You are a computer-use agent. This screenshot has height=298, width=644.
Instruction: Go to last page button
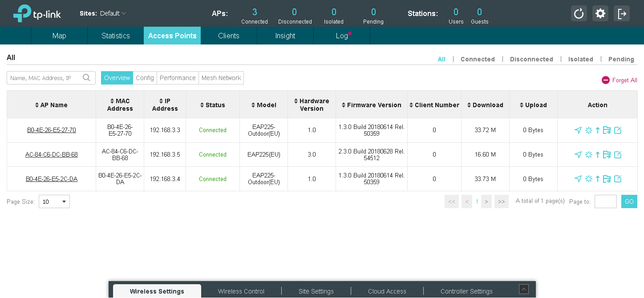[x=502, y=201]
